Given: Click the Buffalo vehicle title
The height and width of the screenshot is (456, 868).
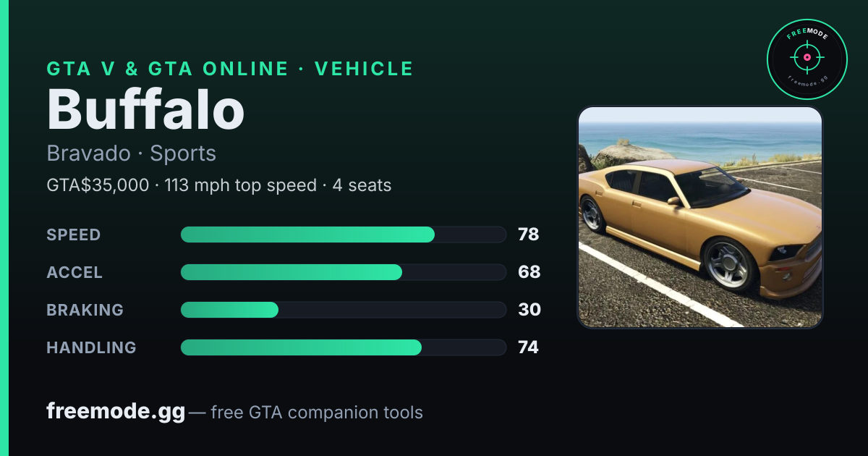Looking at the screenshot, I should (145, 110).
